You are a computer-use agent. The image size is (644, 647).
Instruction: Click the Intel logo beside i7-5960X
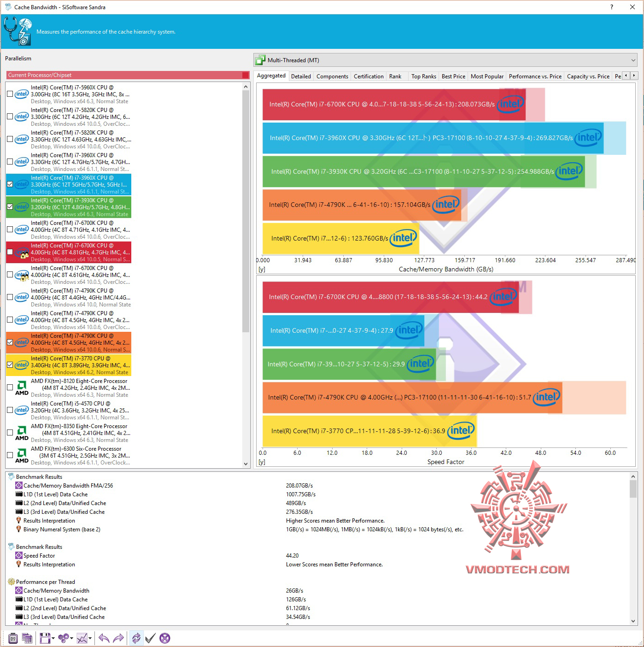pyautogui.click(x=22, y=94)
